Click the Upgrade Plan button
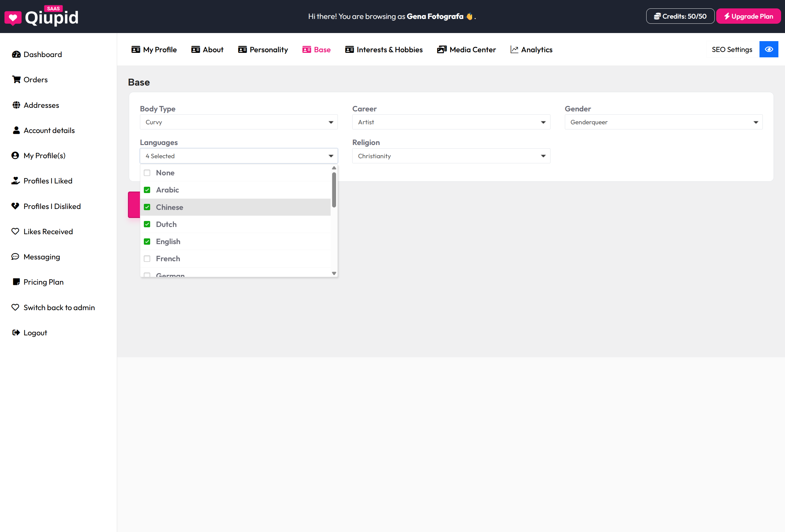The height and width of the screenshot is (532, 785). coord(748,16)
